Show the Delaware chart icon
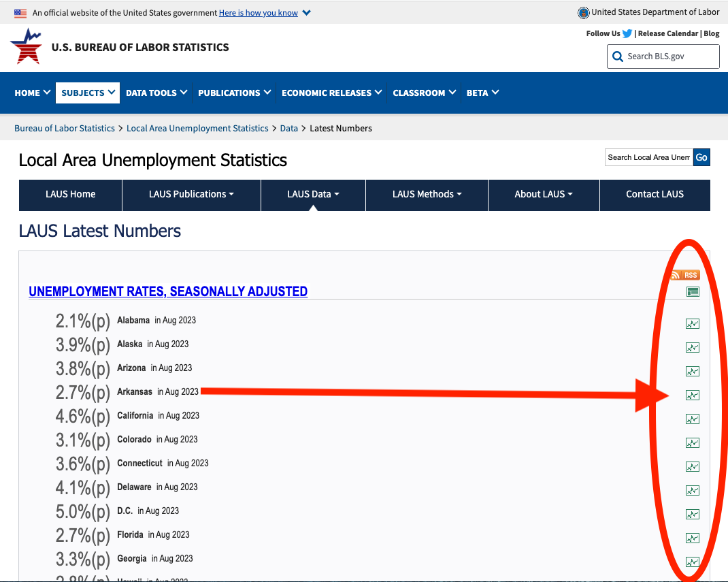The width and height of the screenshot is (728, 582). [x=692, y=491]
